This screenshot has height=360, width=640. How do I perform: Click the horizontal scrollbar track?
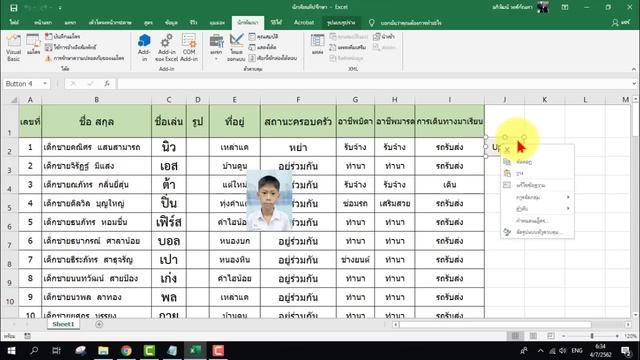click(512, 324)
